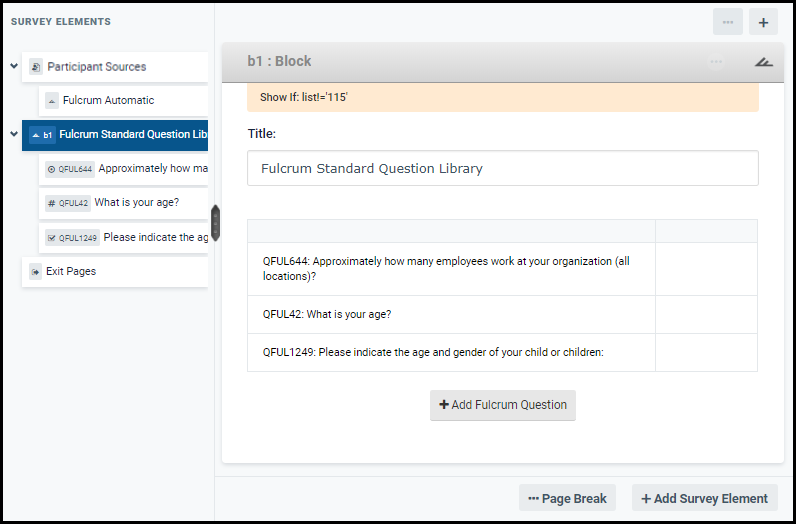
Task: Click the QFUL644 employees question table row
Action: [x=502, y=269]
